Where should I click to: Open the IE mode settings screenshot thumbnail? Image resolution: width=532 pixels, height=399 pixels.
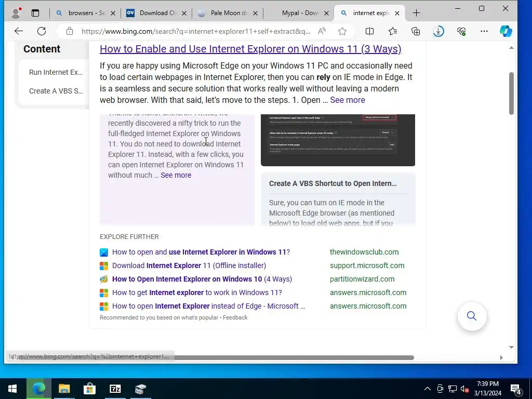click(338, 140)
